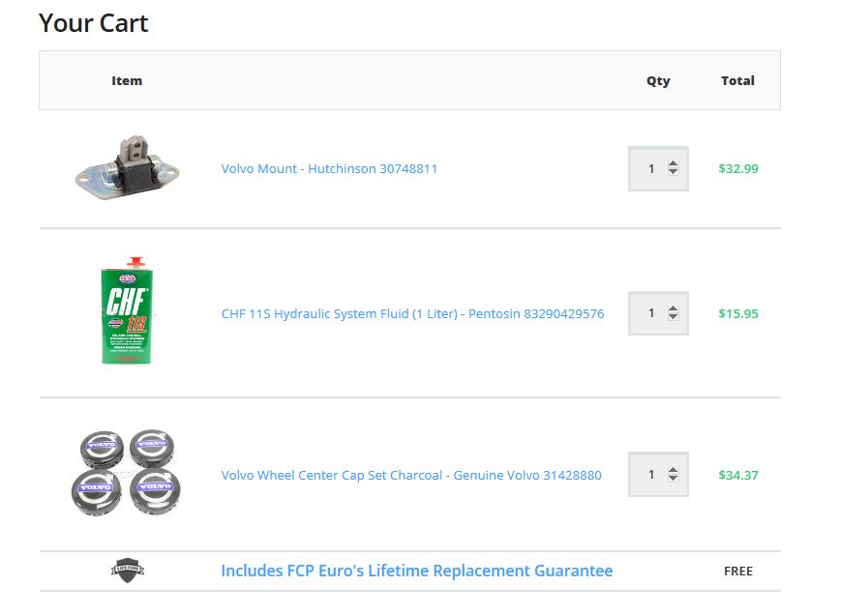Focus the Volvo Mount quantity field
Viewport: 841px width, 616px height.
[x=649, y=168]
